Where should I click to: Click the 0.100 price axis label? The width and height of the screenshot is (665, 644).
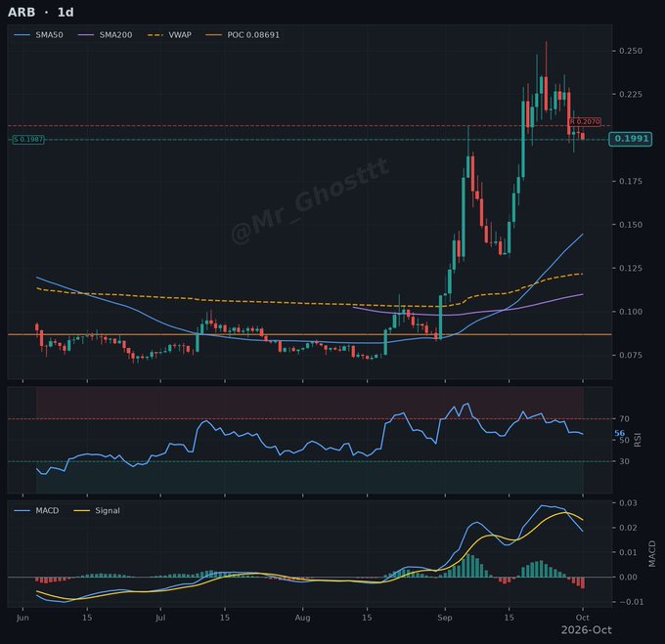(631, 312)
